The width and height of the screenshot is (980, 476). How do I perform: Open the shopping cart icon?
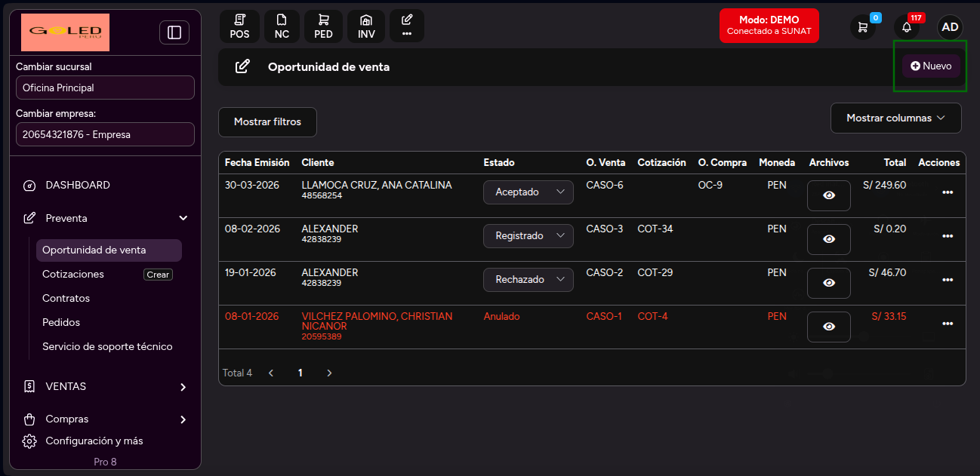pyautogui.click(x=863, y=27)
